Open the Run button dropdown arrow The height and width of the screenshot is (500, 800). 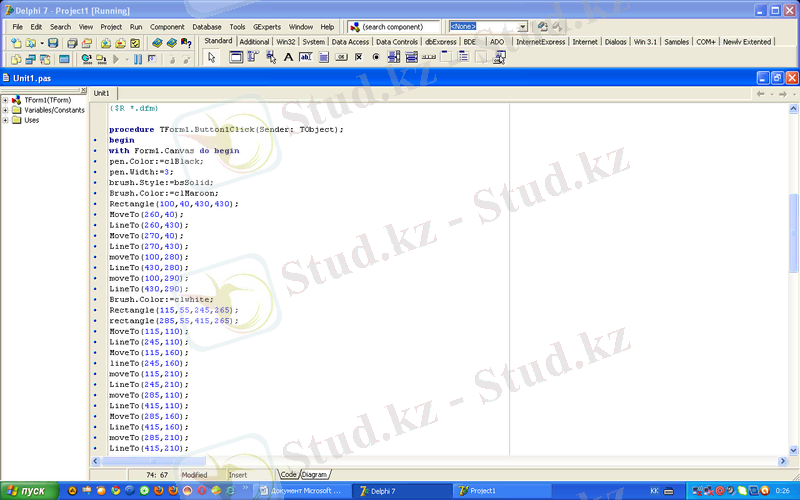(x=127, y=60)
